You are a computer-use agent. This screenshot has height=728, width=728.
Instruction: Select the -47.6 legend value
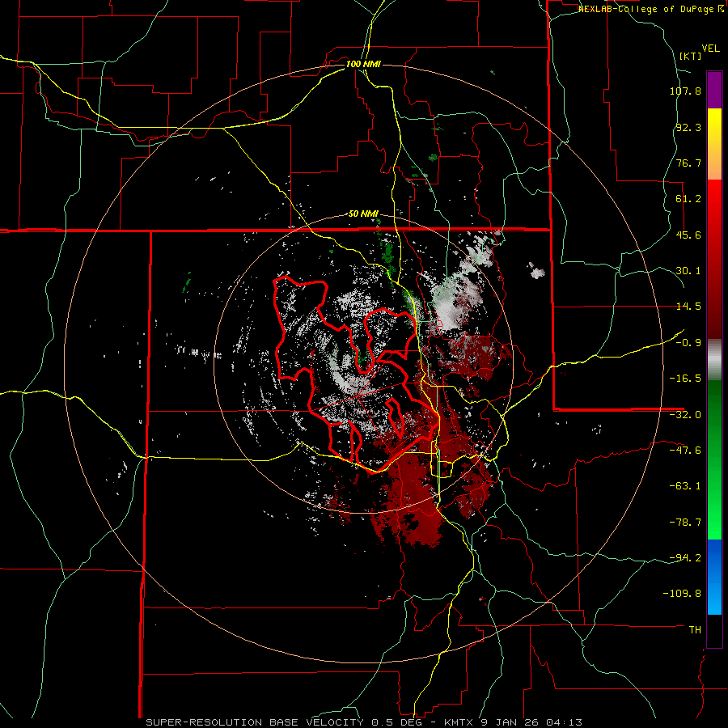click(x=685, y=451)
